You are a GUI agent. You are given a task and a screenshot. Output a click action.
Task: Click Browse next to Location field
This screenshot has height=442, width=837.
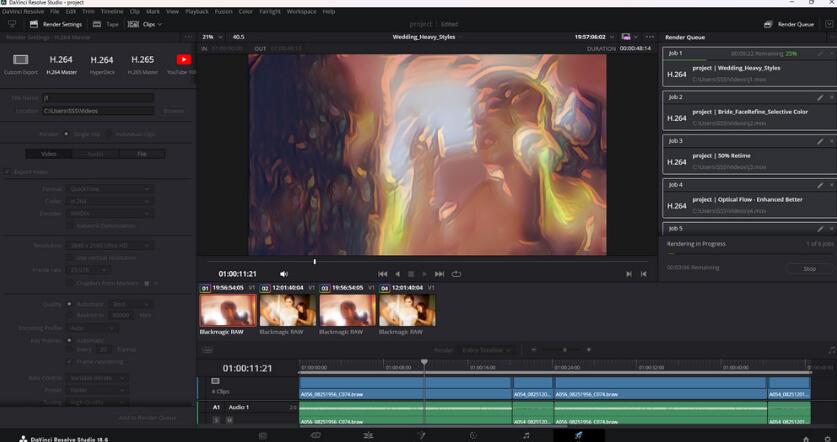pyautogui.click(x=173, y=111)
